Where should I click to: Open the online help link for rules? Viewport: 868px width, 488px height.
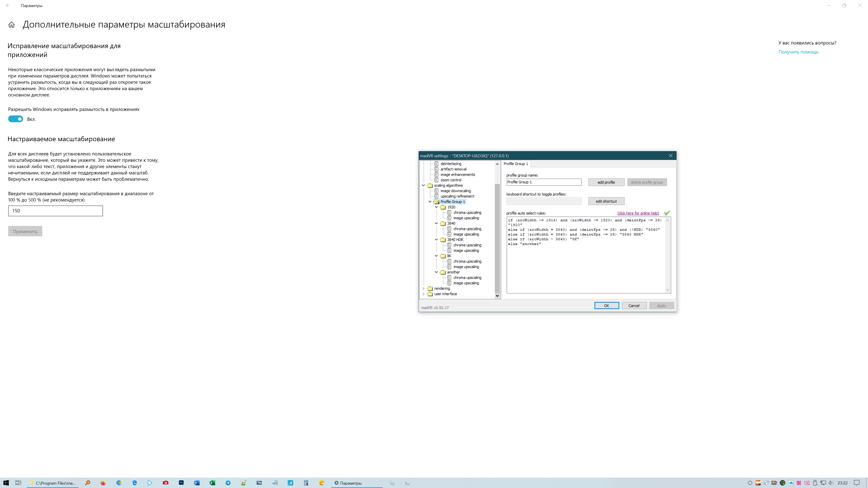638,213
